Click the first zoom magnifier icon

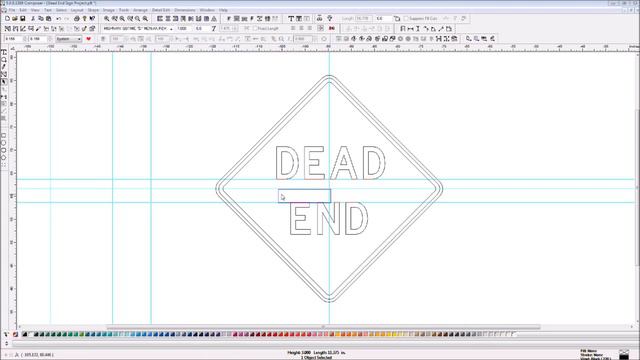click(x=107, y=18)
